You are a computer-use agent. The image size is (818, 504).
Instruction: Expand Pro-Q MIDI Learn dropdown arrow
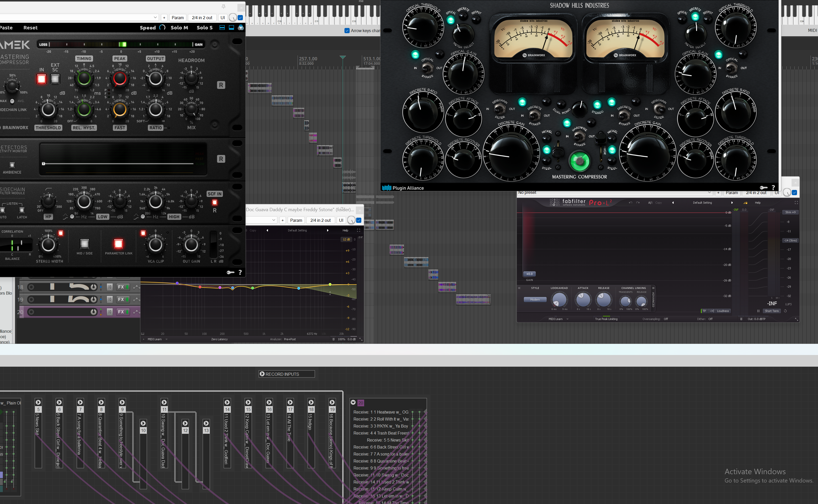pos(167,339)
